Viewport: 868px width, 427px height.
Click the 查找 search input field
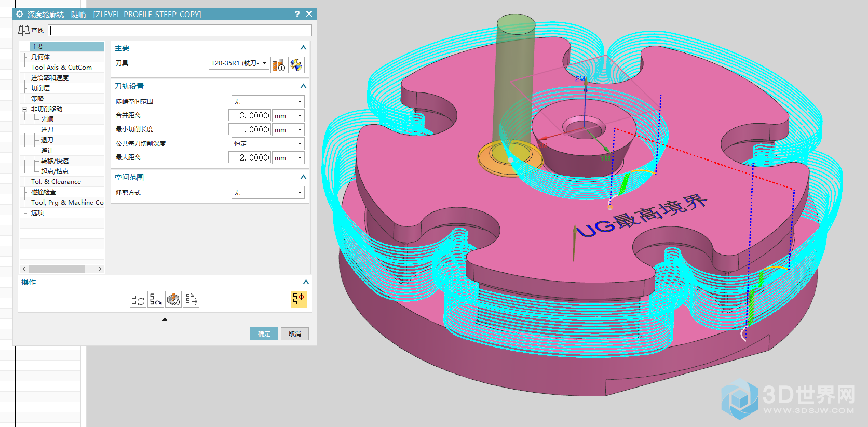[x=180, y=31]
